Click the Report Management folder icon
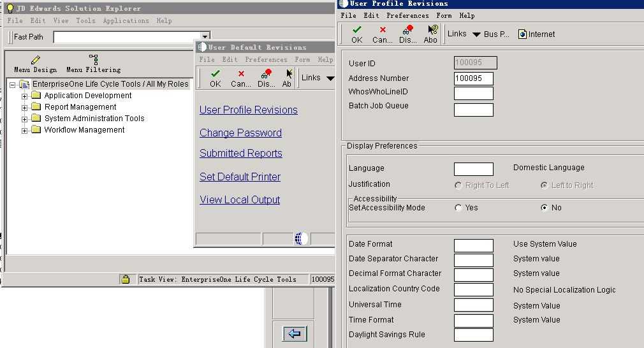Viewport: 644px width, 348px height. click(36, 106)
